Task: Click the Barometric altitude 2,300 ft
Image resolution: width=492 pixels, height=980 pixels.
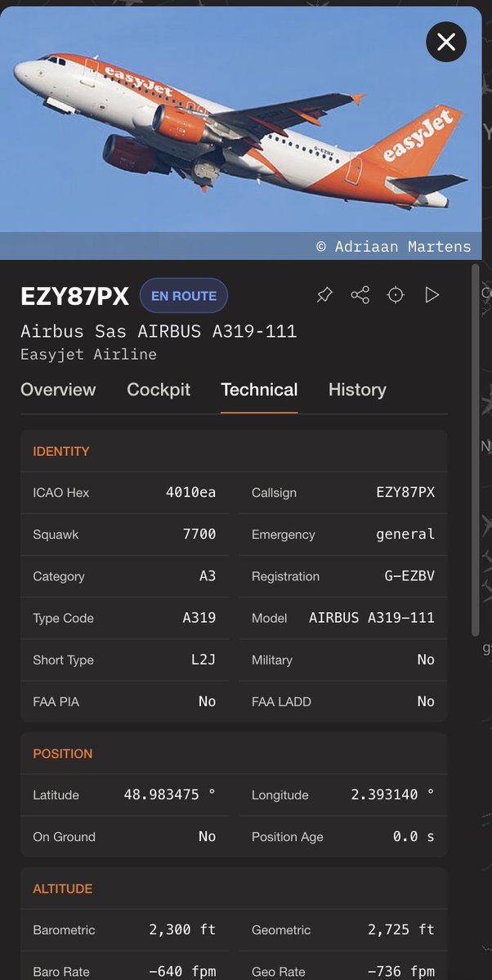Action: 182,930
